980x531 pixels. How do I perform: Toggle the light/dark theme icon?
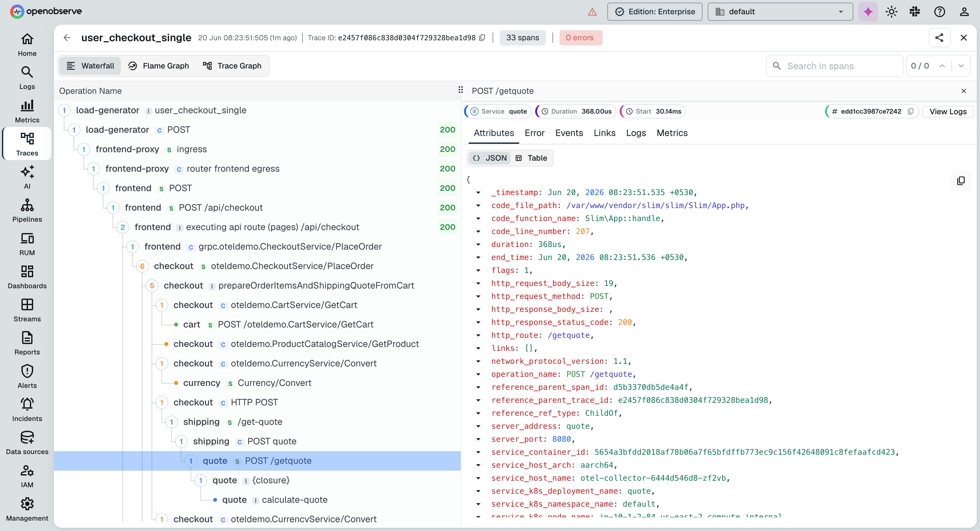tap(891, 12)
